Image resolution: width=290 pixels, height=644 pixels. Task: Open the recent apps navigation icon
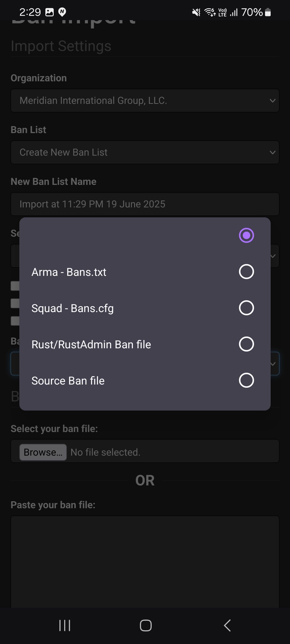tap(65, 625)
